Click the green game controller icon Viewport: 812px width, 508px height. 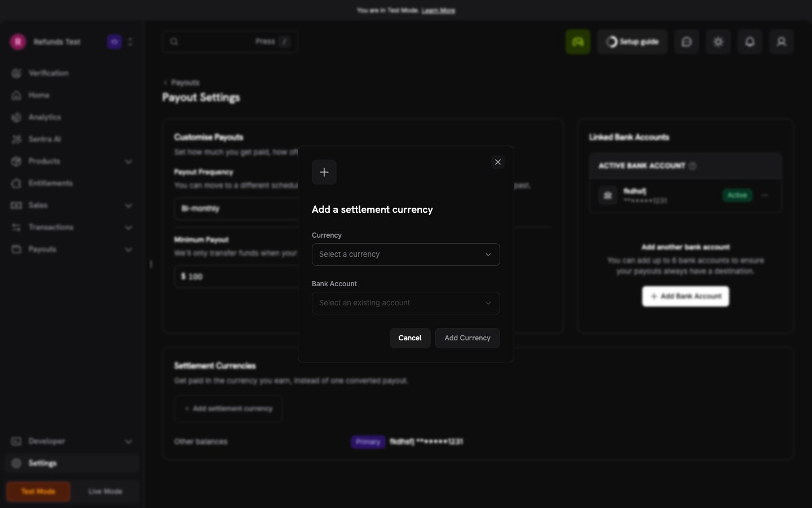tap(578, 42)
